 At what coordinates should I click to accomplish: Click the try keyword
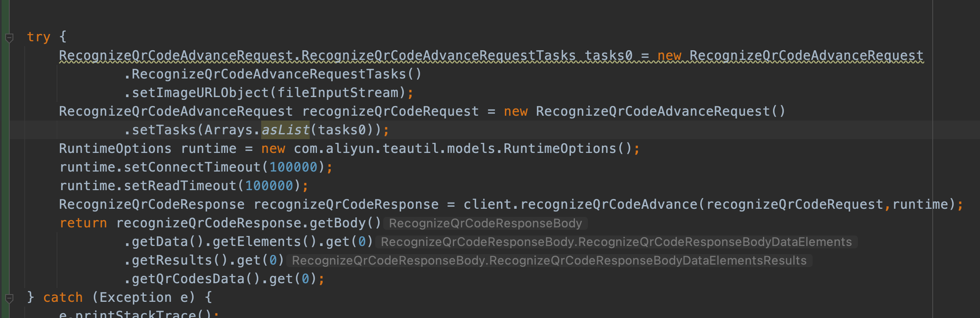(x=38, y=37)
